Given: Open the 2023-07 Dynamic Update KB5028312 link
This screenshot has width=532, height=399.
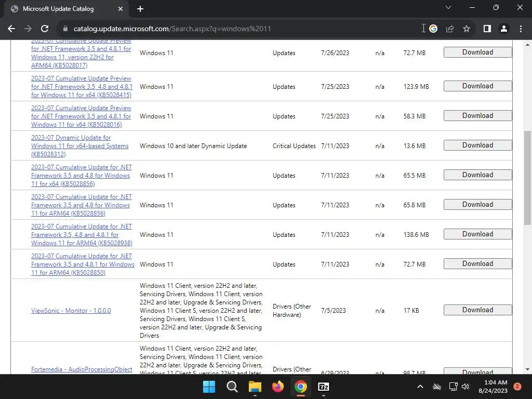Looking at the screenshot, I should tap(79, 146).
